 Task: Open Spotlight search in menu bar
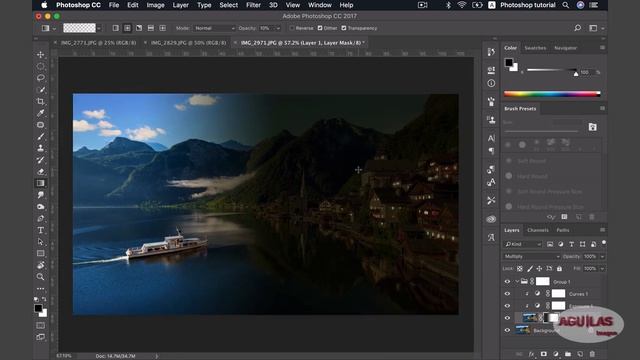pyautogui.click(x=565, y=5)
